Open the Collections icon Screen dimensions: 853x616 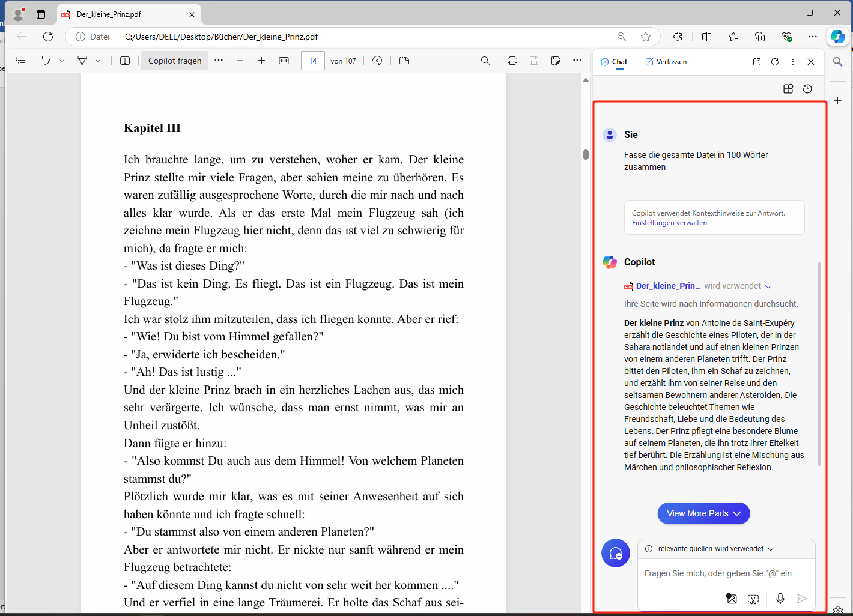(760, 37)
